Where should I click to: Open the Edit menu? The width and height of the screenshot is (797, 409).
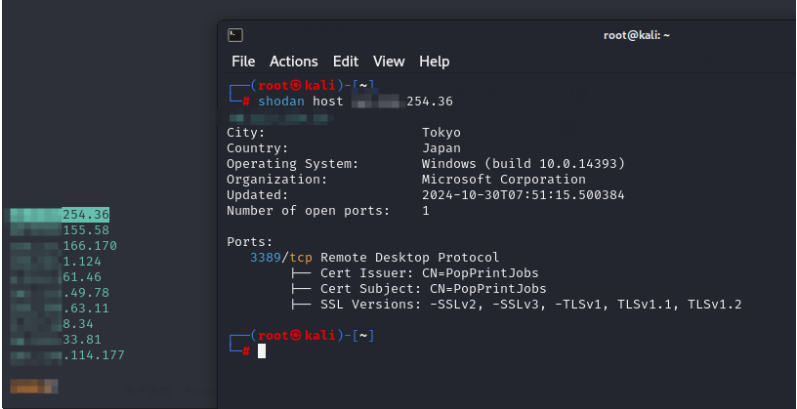click(345, 62)
